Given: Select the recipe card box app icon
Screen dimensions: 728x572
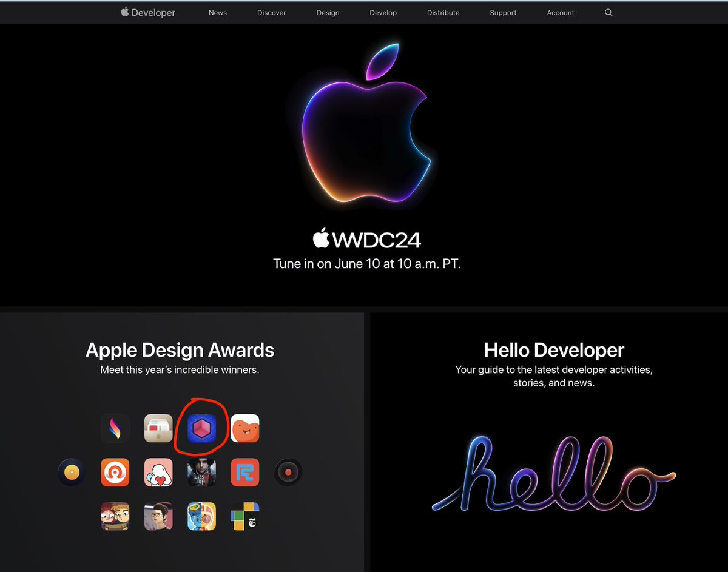Looking at the screenshot, I should pyautogui.click(x=158, y=428).
